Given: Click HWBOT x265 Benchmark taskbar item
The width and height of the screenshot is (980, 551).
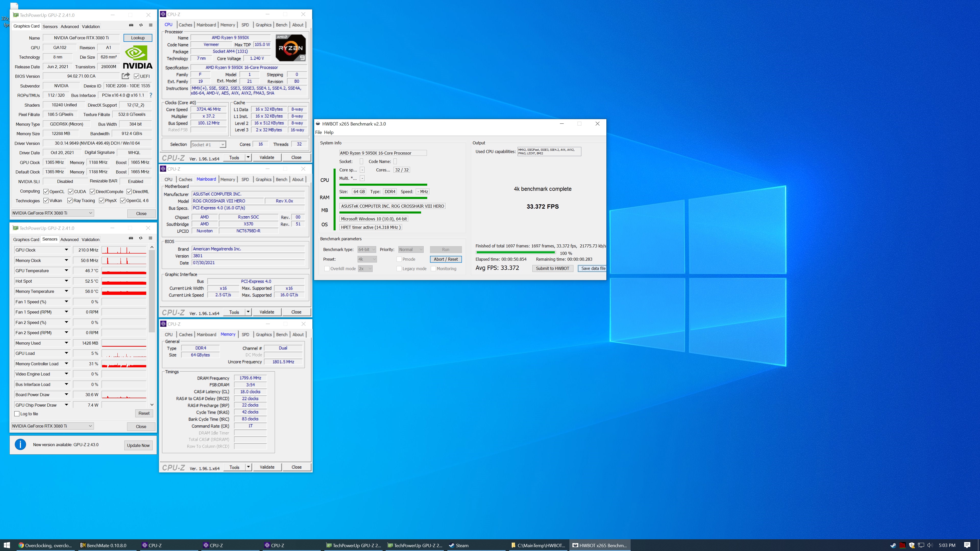Looking at the screenshot, I should [600, 545].
